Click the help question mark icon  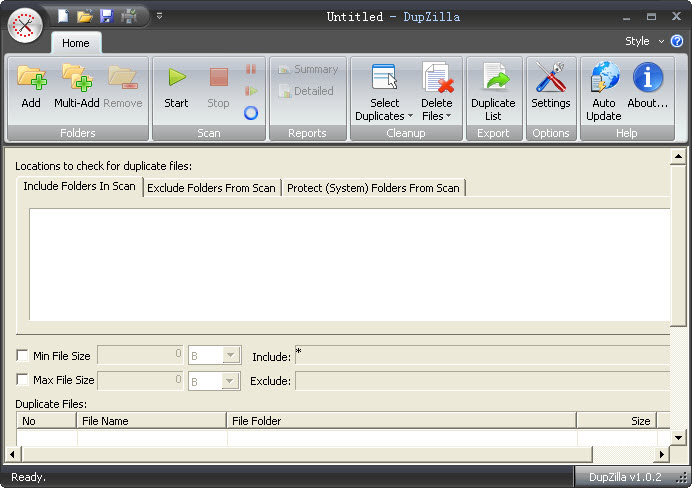pos(677,41)
